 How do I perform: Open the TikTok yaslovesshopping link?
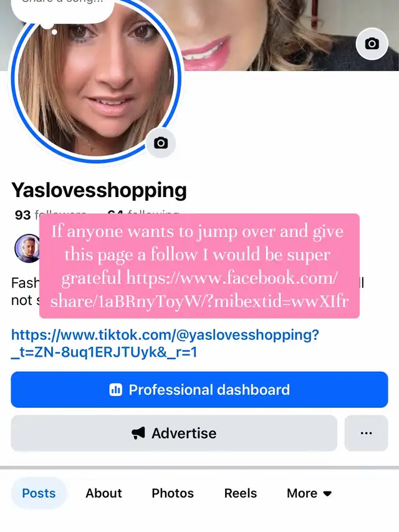(165, 344)
